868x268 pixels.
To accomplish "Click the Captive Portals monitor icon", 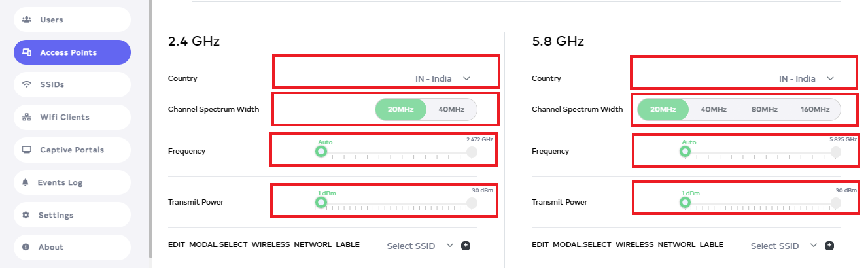I will (x=27, y=150).
